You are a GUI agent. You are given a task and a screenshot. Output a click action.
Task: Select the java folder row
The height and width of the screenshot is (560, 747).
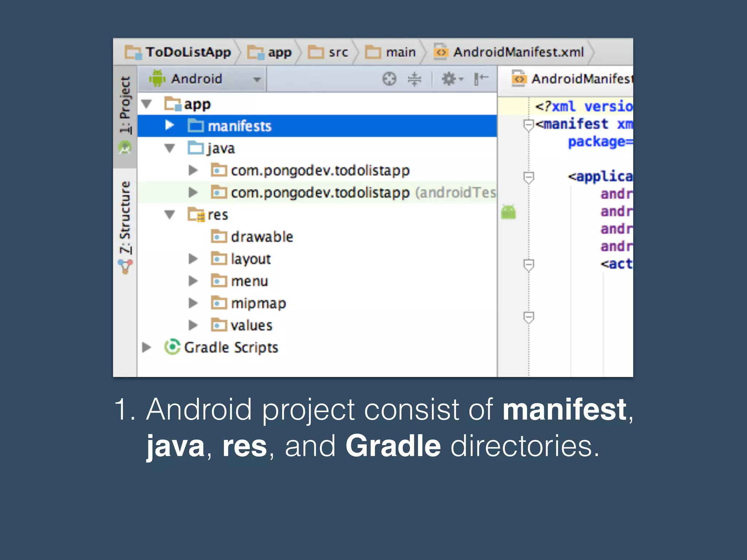coord(317,148)
